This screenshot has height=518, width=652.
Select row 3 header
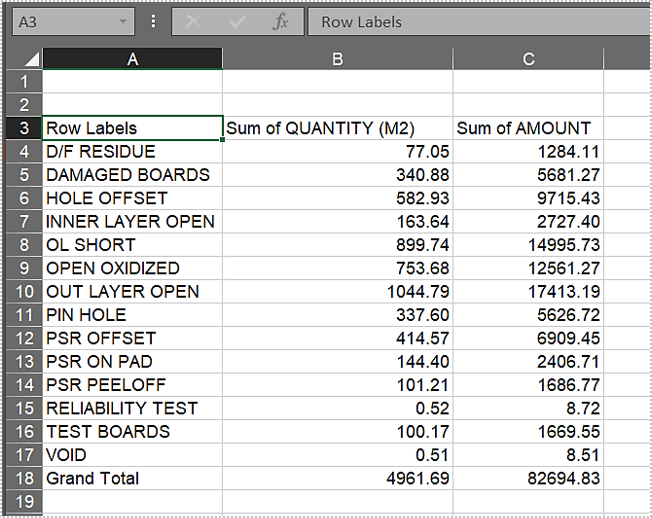point(24,128)
